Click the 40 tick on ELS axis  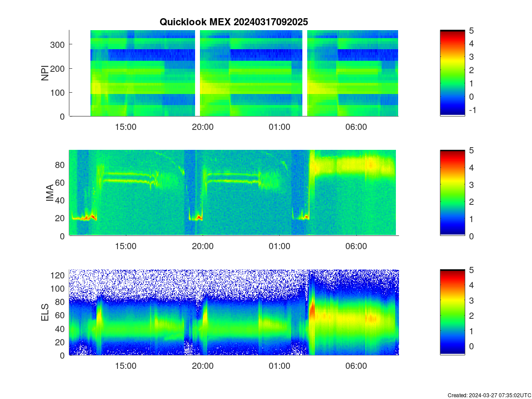coord(61,329)
